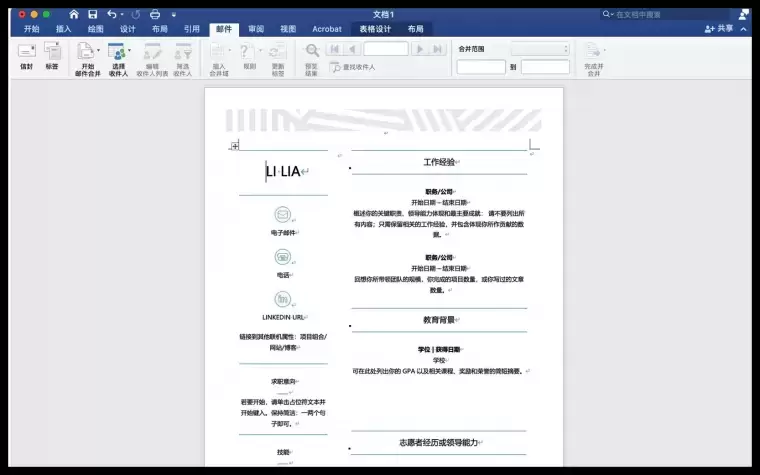Expand the 选择收件人 dropdown arrow

[129, 50]
